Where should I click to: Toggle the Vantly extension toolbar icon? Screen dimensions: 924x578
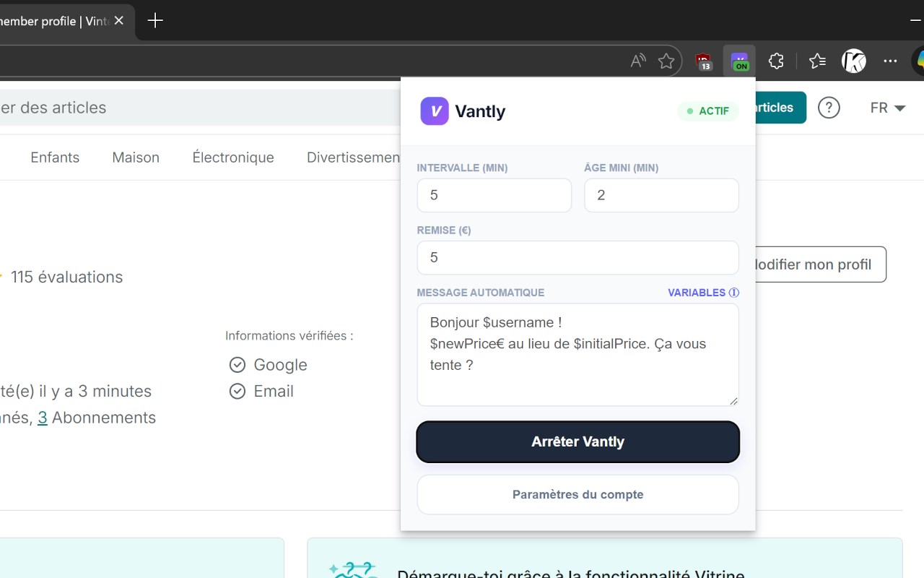pos(739,61)
